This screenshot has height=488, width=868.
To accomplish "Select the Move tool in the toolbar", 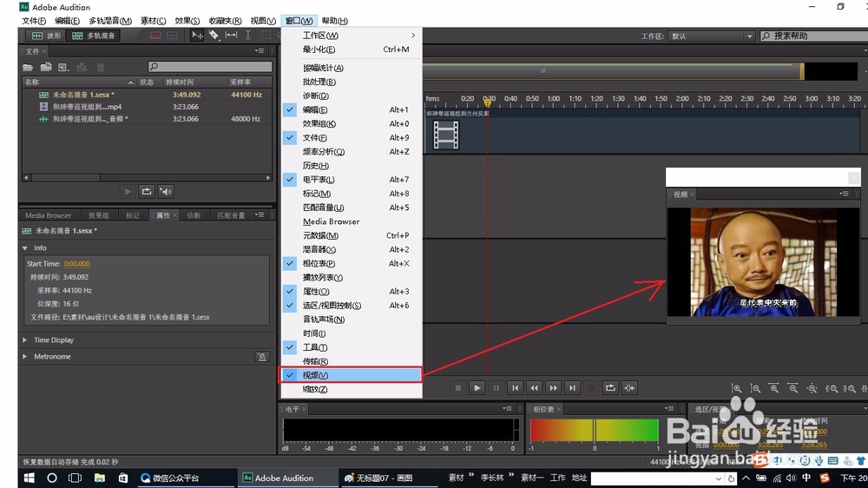I will 197,36.
